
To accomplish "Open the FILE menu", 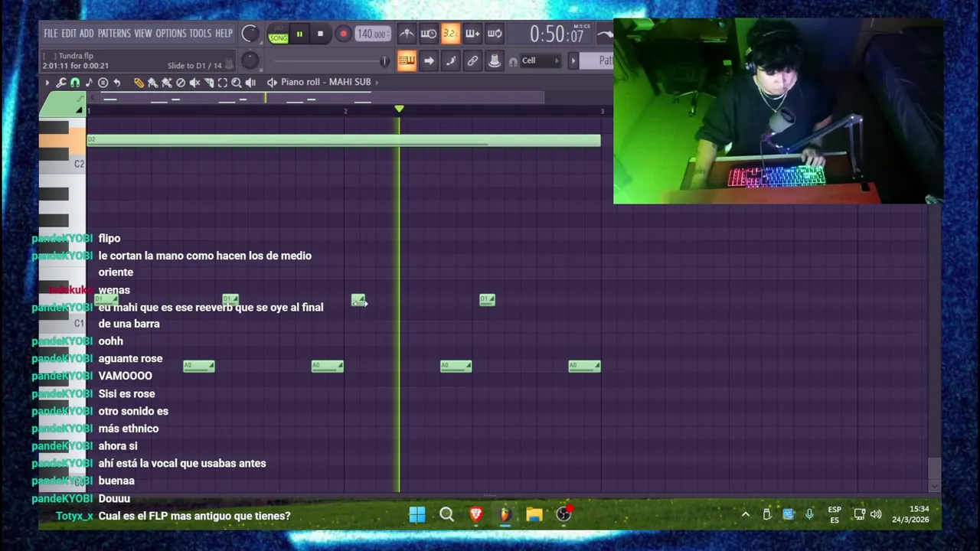I will tap(51, 34).
